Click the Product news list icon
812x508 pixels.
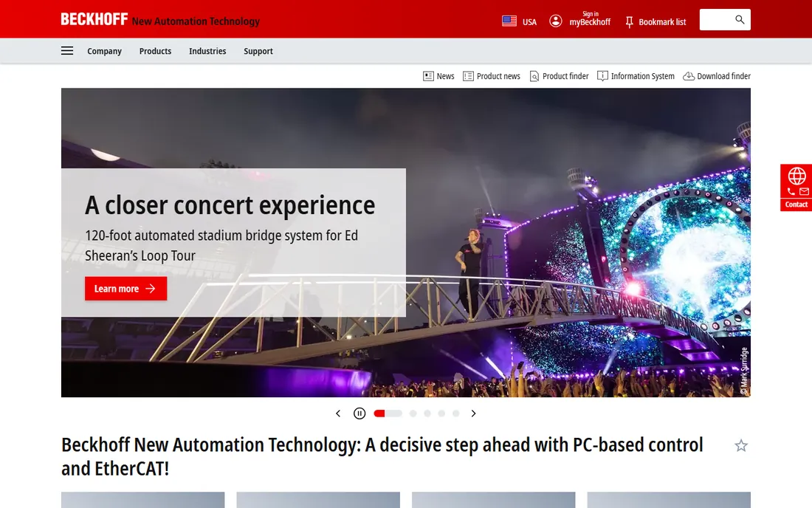point(468,76)
